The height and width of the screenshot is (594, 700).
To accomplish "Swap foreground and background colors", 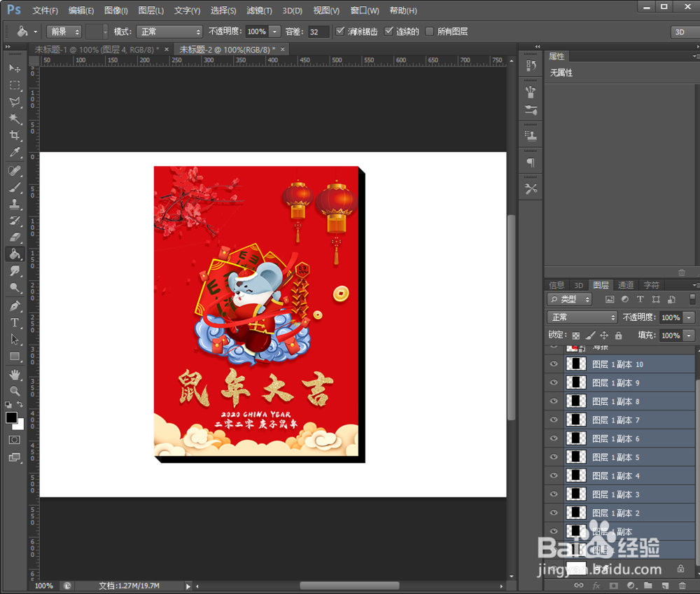I will [x=20, y=404].
